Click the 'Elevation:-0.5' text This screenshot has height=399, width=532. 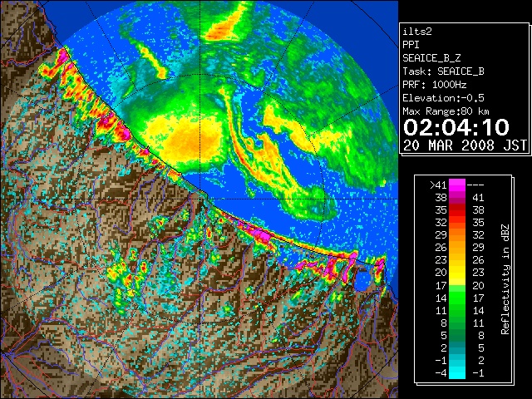pos(443,98)
